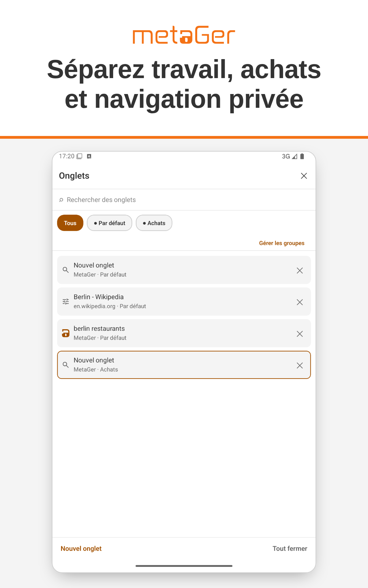Close the Berlin - Wikipedia tab
The width and height of the screenshot is (368, 588).
click(x=300, y=302)
